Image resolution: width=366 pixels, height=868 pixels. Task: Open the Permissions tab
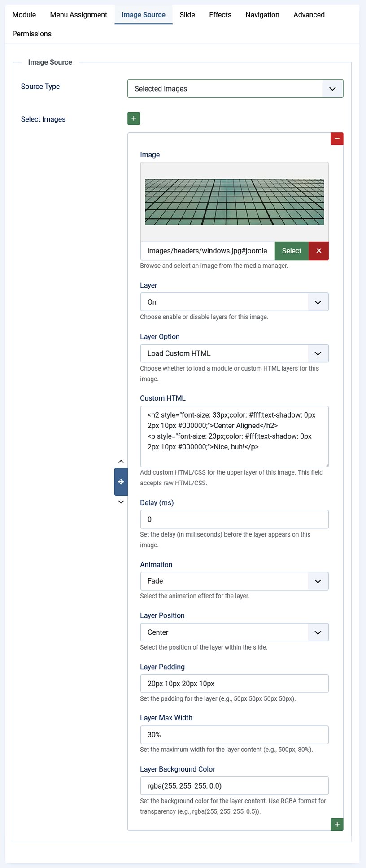tap(32, 34)
